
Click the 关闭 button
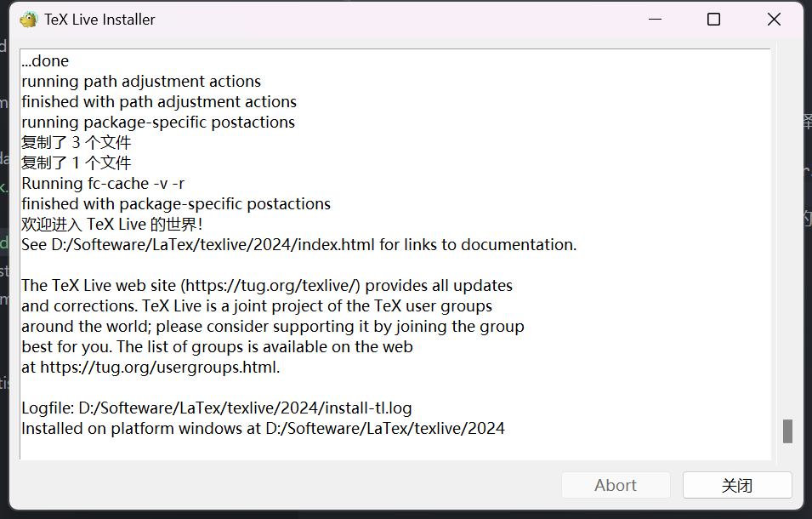[737, 485]
